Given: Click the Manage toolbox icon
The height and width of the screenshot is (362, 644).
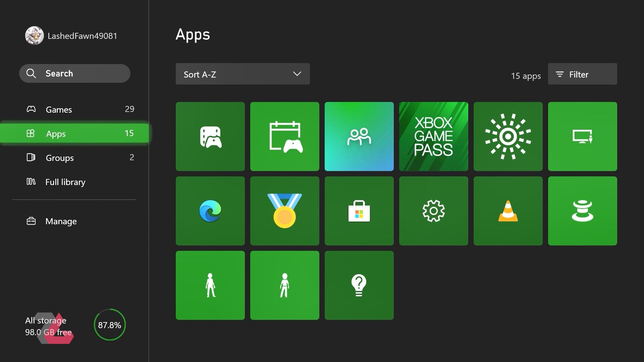Looking at the screenshot, I should (x=31, y=221).
